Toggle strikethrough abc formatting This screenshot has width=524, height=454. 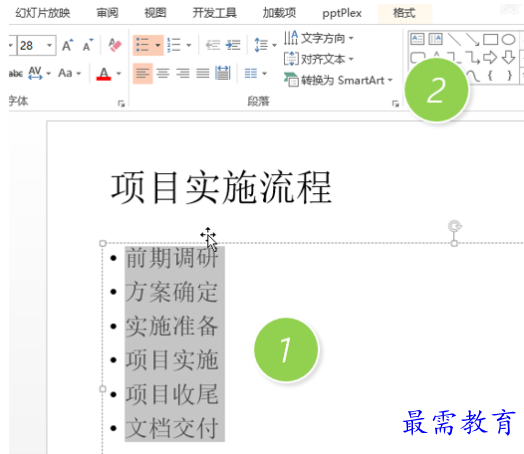[16, 73]
